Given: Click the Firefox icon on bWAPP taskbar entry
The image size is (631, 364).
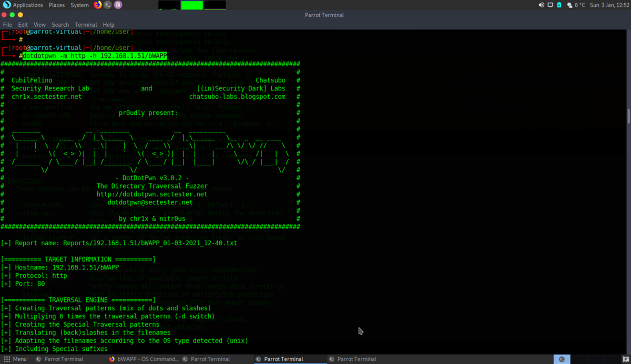Looking at the screenshot, I should [x=111, y=359].
